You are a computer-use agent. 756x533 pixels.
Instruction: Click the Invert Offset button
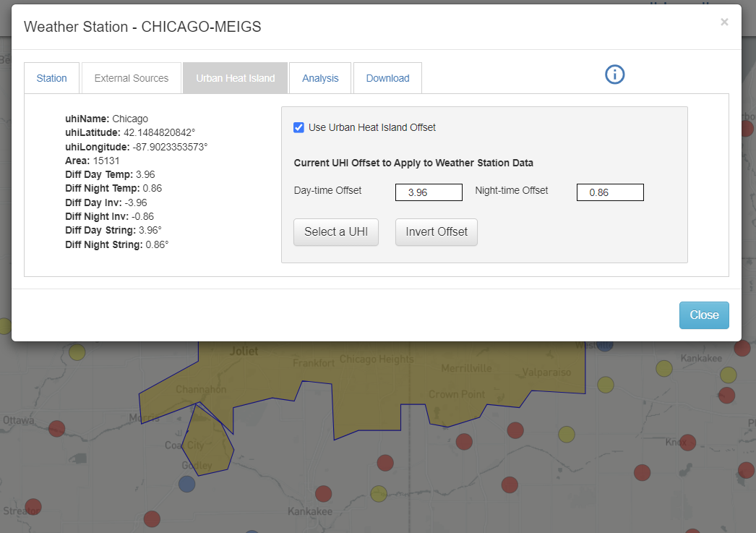click(437, 232)
